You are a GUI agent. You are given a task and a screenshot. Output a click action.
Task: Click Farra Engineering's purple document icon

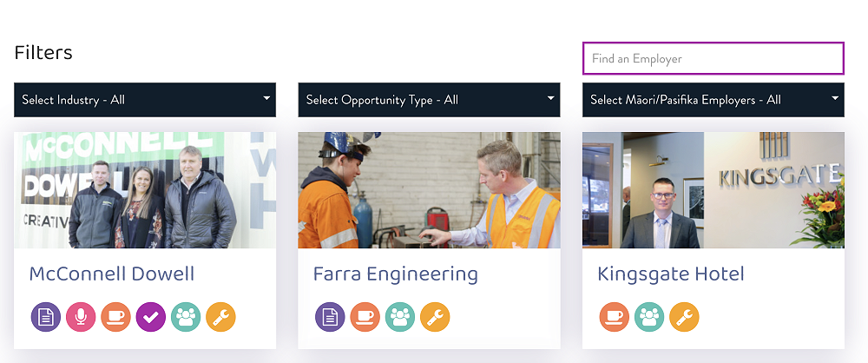click(x=330, y=317)
